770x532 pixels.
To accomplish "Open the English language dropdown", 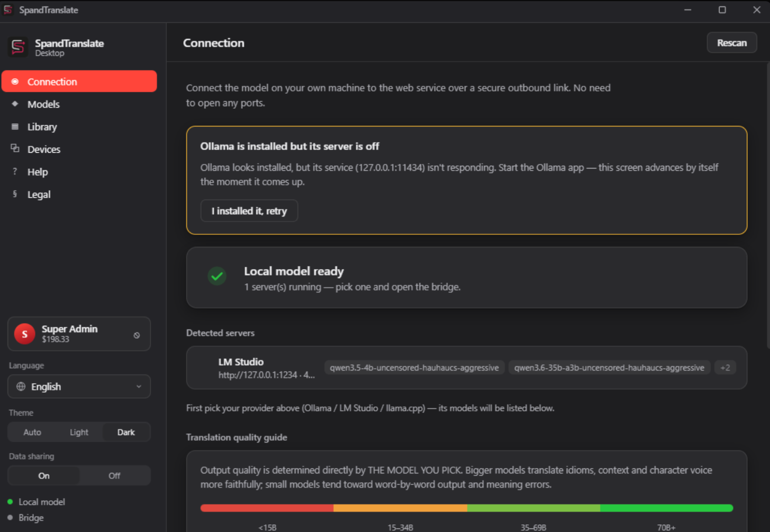I will (79, 387).
